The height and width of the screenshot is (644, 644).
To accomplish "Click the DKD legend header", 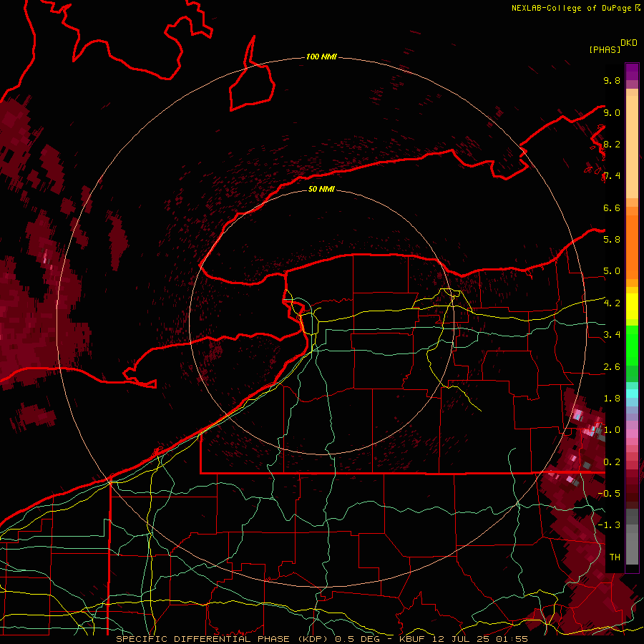I will pos(629,43).
